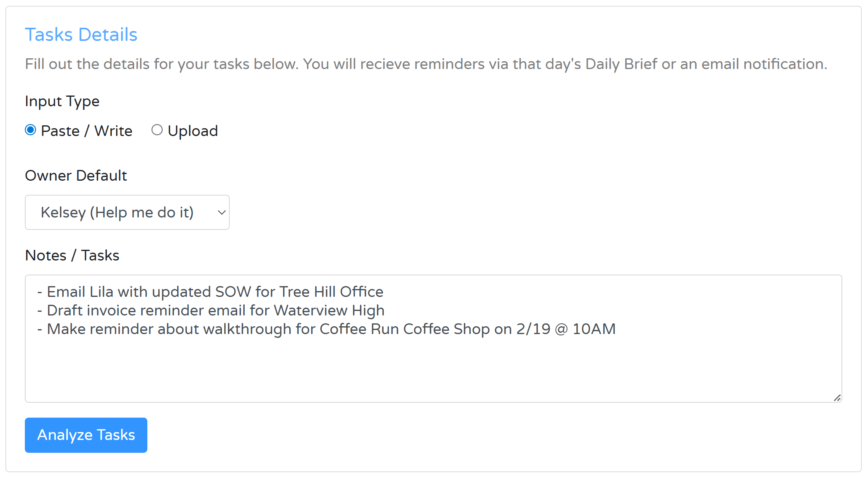Select the Paste / Write radio button
This screenshot has height=478, width=868.
coord(31,130)
